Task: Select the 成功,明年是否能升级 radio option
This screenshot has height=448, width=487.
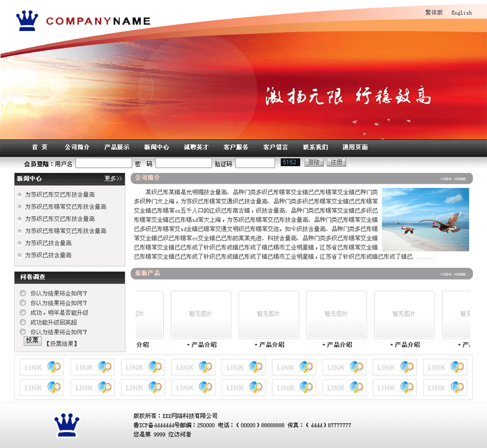Action: (x=23, y=312)
